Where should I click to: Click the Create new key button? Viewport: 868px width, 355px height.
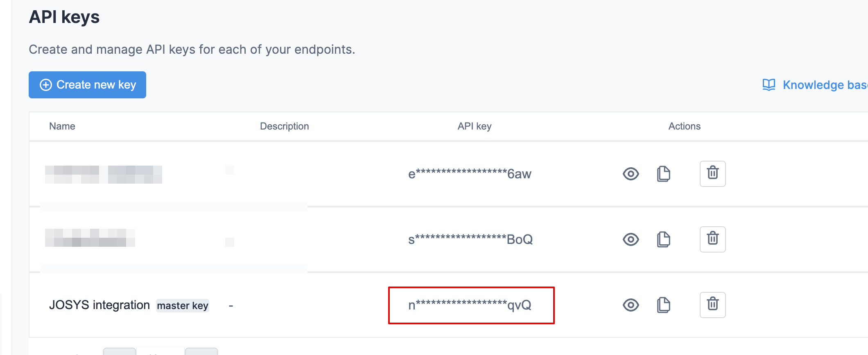click(x=87, y=85)
